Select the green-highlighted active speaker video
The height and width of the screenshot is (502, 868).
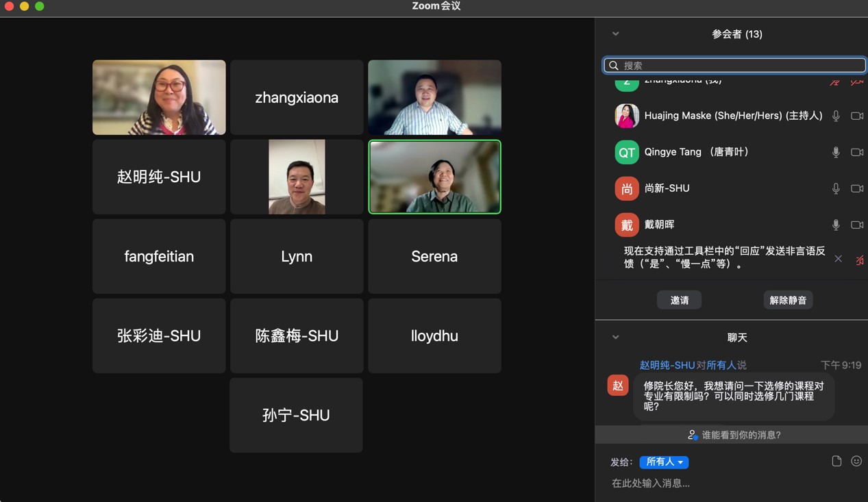(x=434, y=177)
